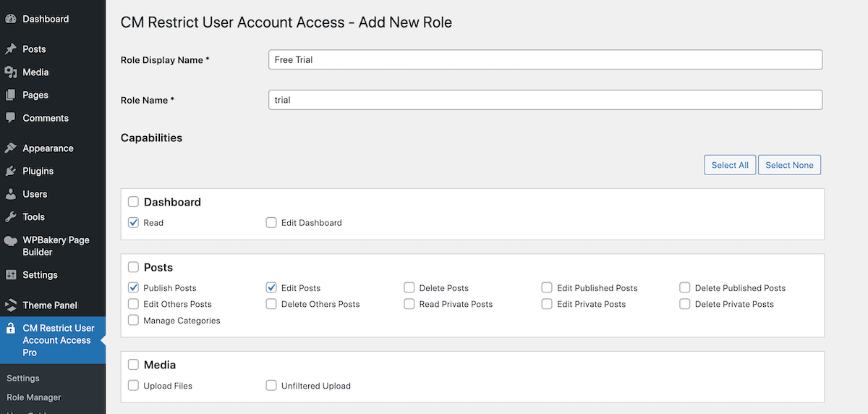Image resolution: width=868 pixels, height=414 pixels.
Task: Click the CM Restrict lock icon
Action: [x=10, y=329]
